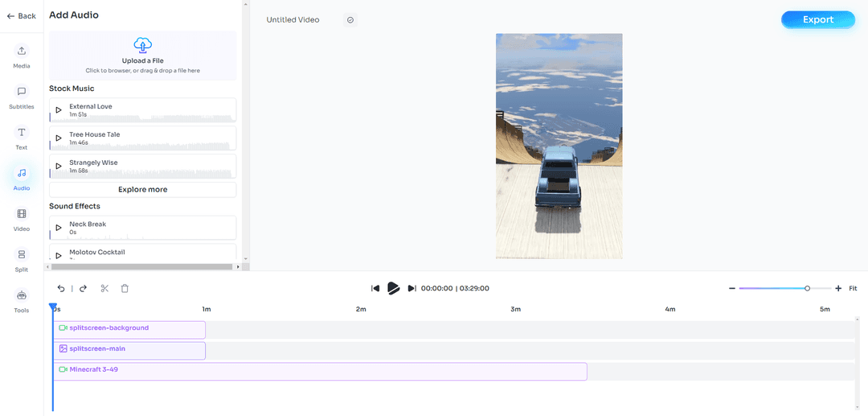Image resolution: width=868 pixels, height=416 pixels.
Task: Click the audio panel horizontal scrollbar
Action: tap(141, 266)
